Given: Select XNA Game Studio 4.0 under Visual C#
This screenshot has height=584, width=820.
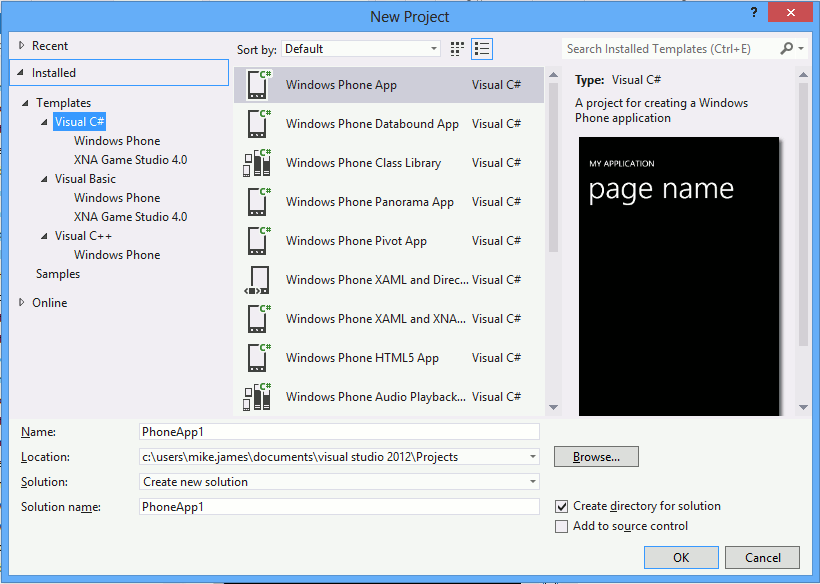Looking at the screenshot, I should coord(131,159).
